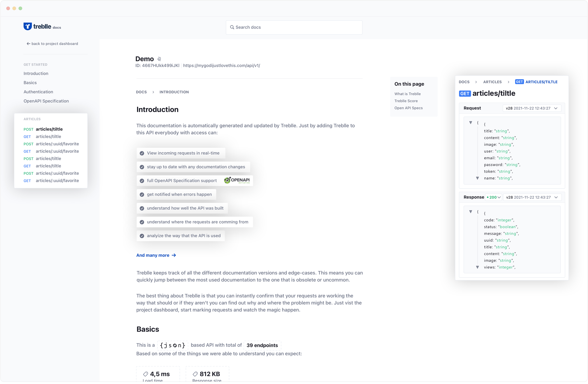Image resolution: width=588 pixels, height=384 pixels.
Task: Jump to Treblle Score section
Action: 406,101
